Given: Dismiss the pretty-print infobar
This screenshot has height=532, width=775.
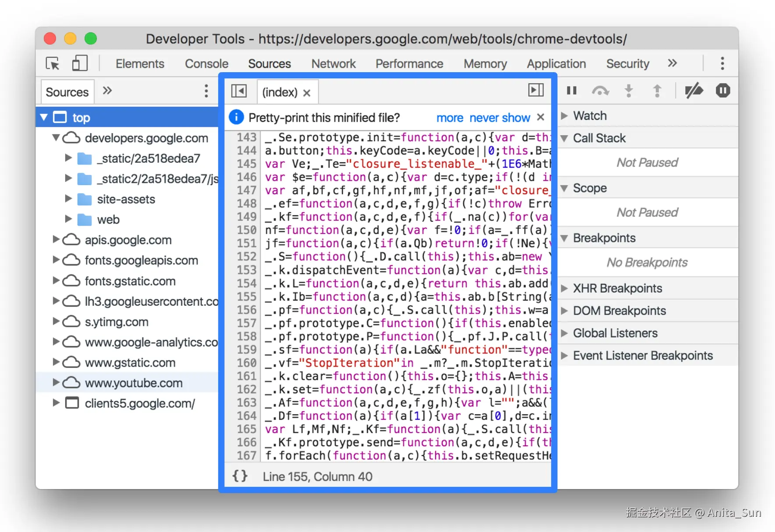Looking at the screenshot, I should click(x=541, y=117).
